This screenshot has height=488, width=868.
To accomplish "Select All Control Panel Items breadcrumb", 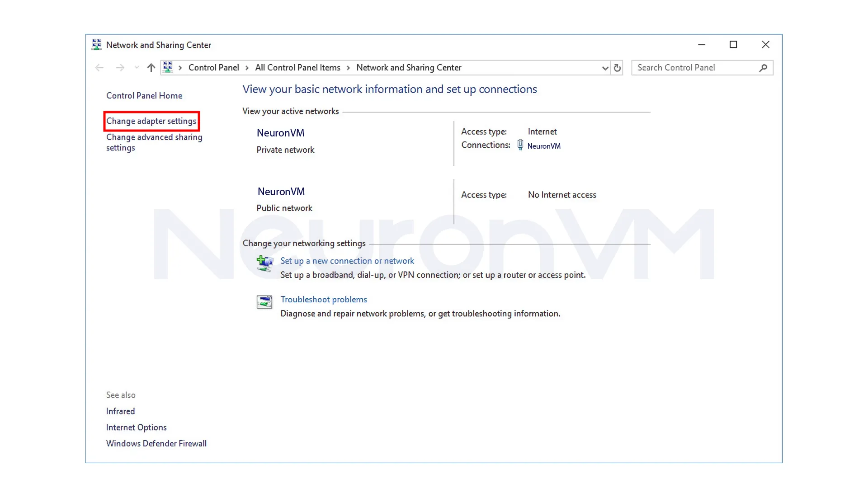I will 297,67.
